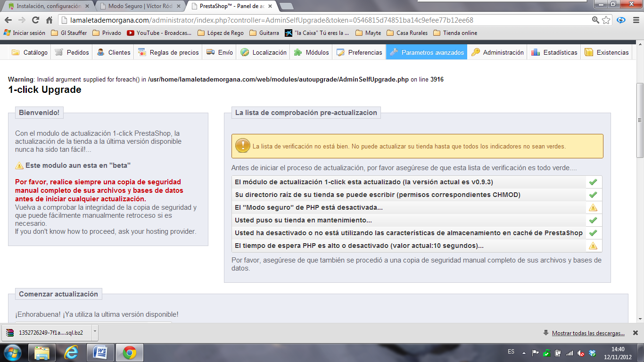This screenshot has height=362, width=644.
Task: Click the warning triangle beside "Este modulo aun esta en beta"
Action: [19, 165]
